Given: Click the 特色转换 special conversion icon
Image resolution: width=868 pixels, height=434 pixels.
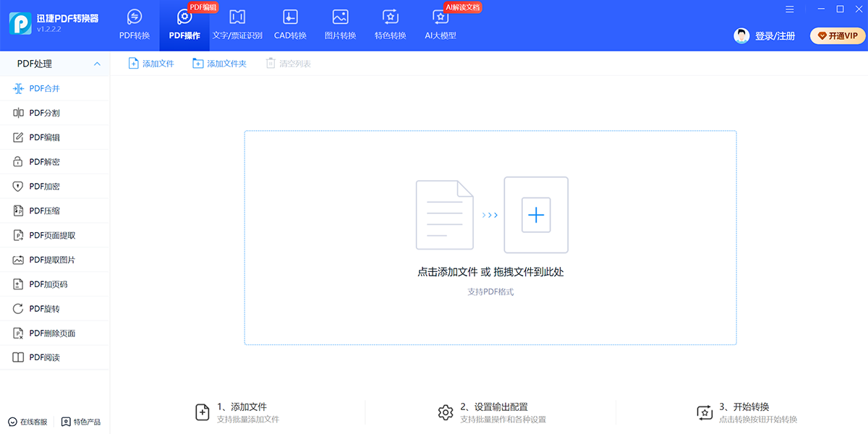Looking at the screenshot, I should [390, 17].
